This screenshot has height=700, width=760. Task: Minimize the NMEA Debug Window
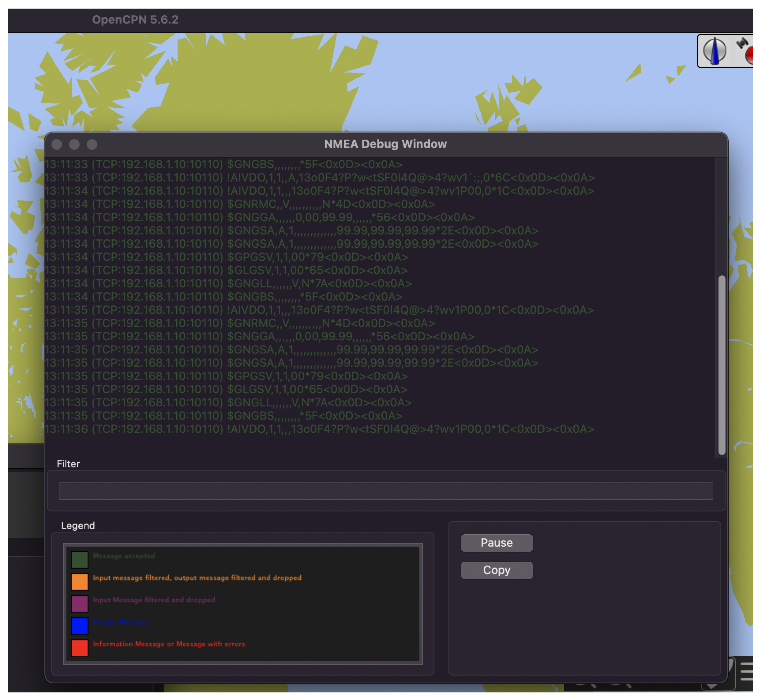pos(74,144)
